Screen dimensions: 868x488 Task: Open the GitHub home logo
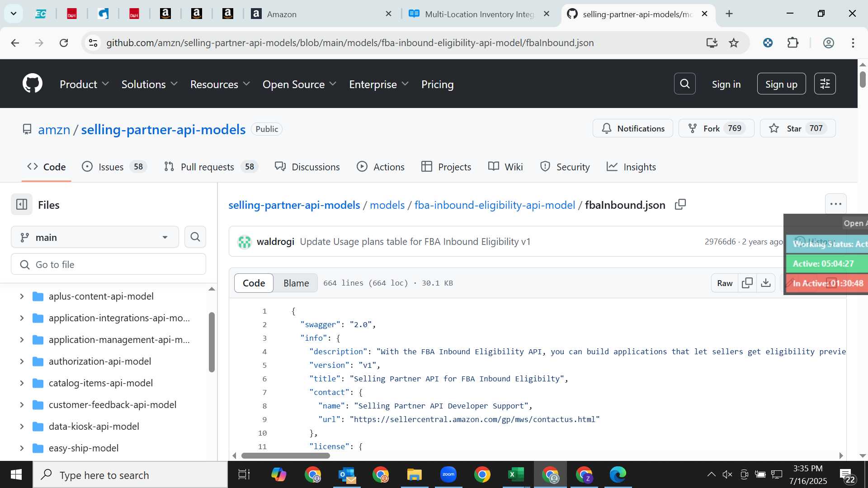coord(33,84)
